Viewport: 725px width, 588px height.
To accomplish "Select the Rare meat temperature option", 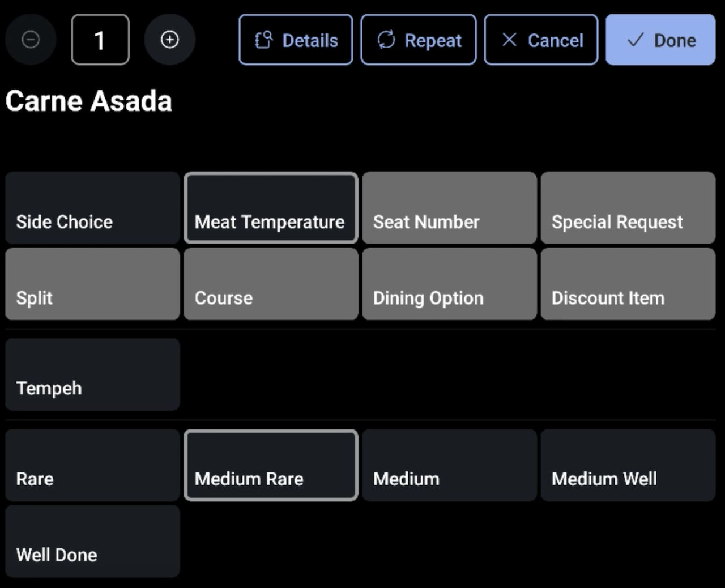I will [92, 465].
